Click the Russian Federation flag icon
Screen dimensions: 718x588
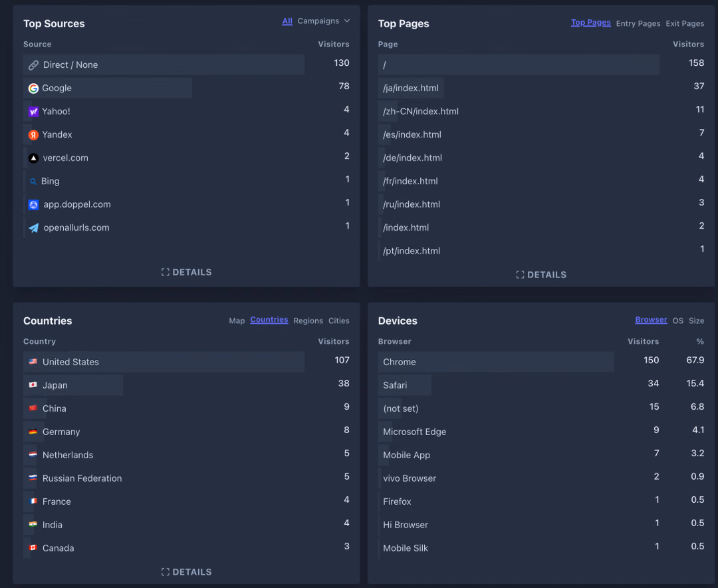coord(33,478)
